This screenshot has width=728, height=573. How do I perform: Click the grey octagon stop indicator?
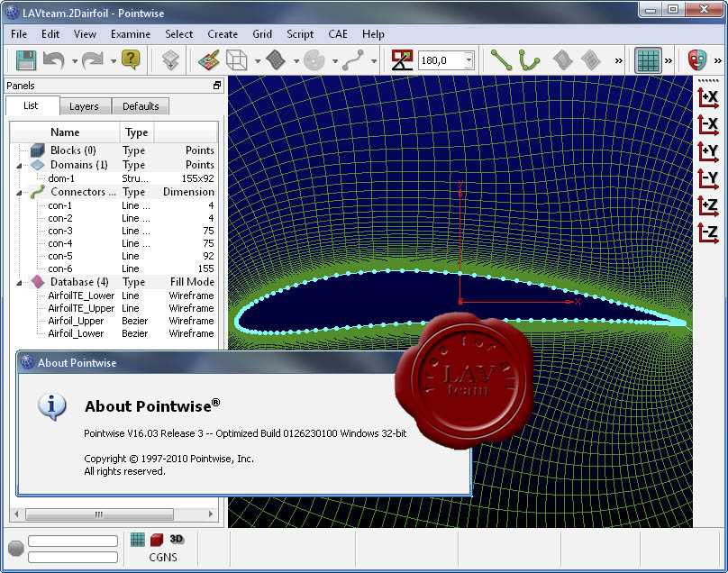tap(16, 548)
